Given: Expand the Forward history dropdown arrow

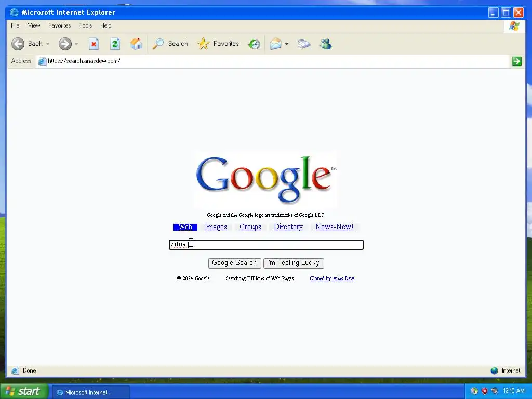Looking at the screenshot, I should pyautogui.click(x=76, y=44).
